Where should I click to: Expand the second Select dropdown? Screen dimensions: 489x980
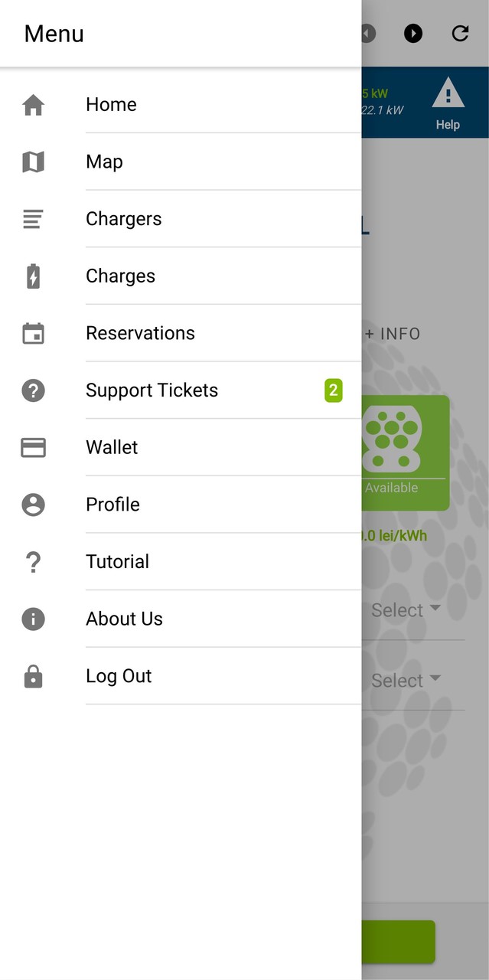click(406, 680)
